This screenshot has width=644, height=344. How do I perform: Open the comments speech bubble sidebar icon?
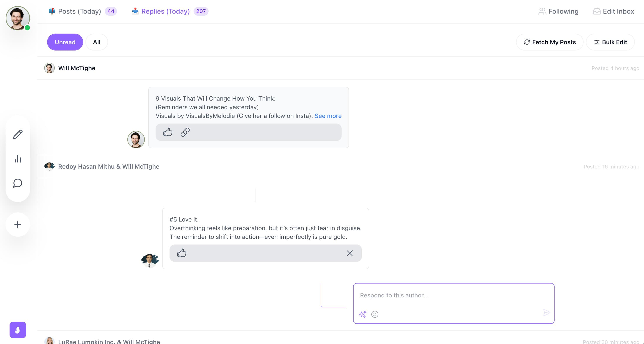(x=18, y=183)
